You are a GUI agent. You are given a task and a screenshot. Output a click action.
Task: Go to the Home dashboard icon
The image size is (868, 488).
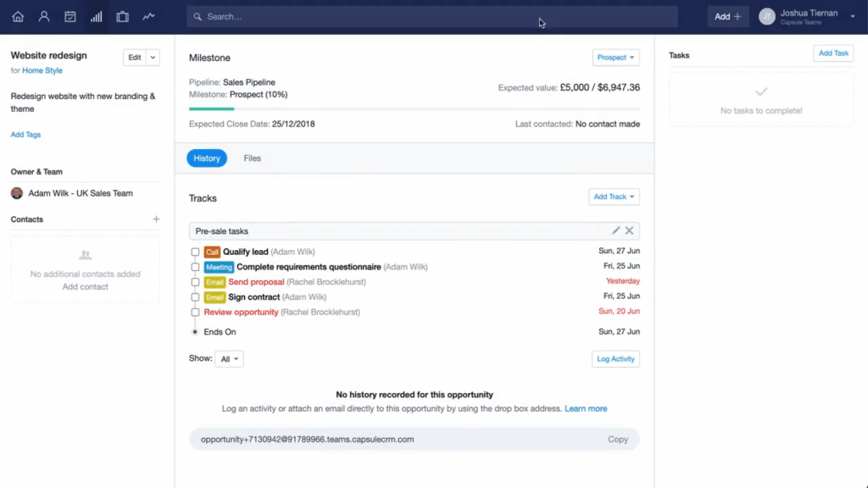(18, 16)
